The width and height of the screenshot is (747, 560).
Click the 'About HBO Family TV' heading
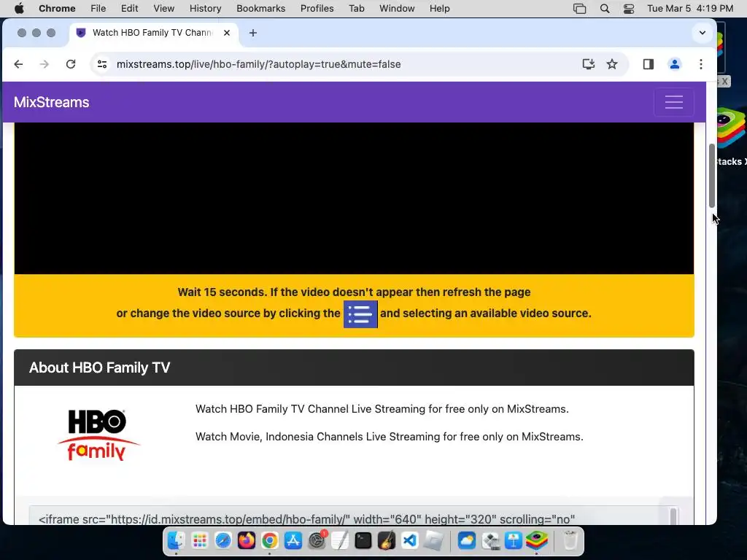point(99,367)
